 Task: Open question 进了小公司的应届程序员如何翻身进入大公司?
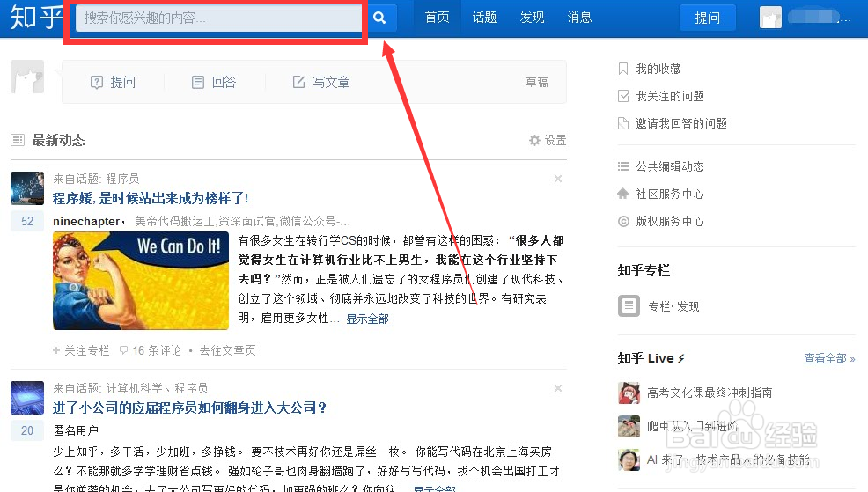[x=190, y=408]
